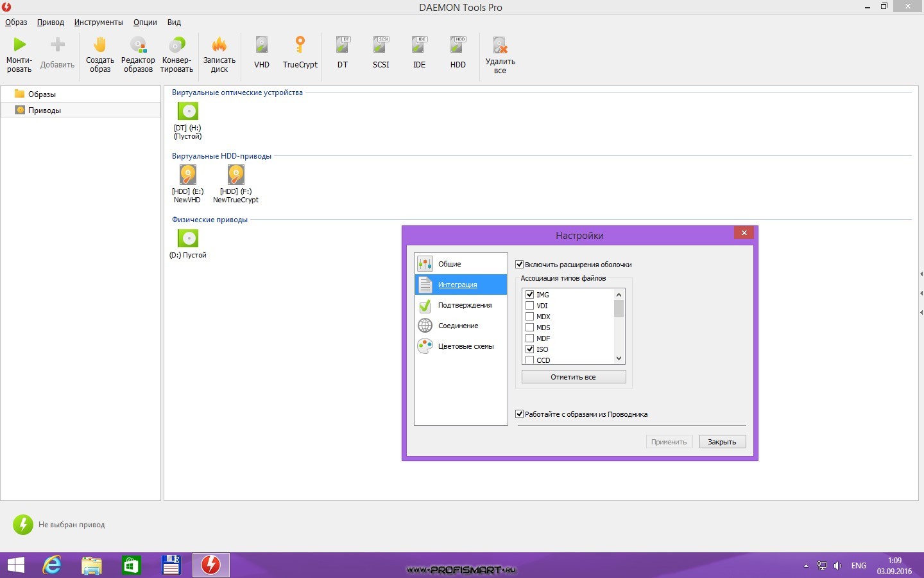This screenshot has width=924, height=578.
Task: Click the VHD toolbar icon
Action: pyautogui.click(x=262, y=44)
